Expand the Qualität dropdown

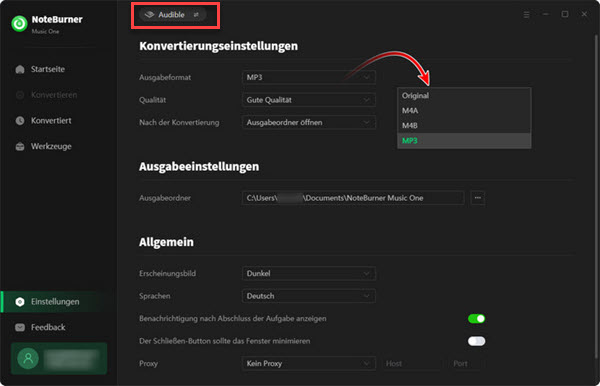point(308,100)
